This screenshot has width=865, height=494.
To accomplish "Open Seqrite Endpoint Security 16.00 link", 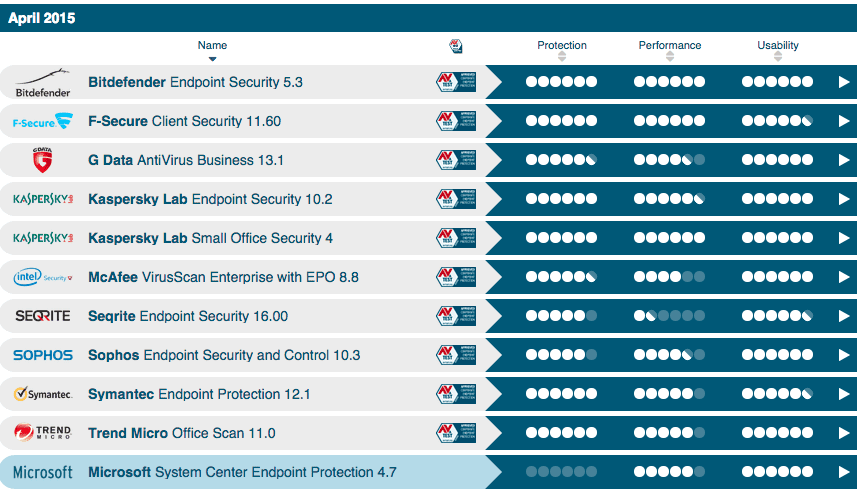I will pyautogui.click(x=188, y=316).
